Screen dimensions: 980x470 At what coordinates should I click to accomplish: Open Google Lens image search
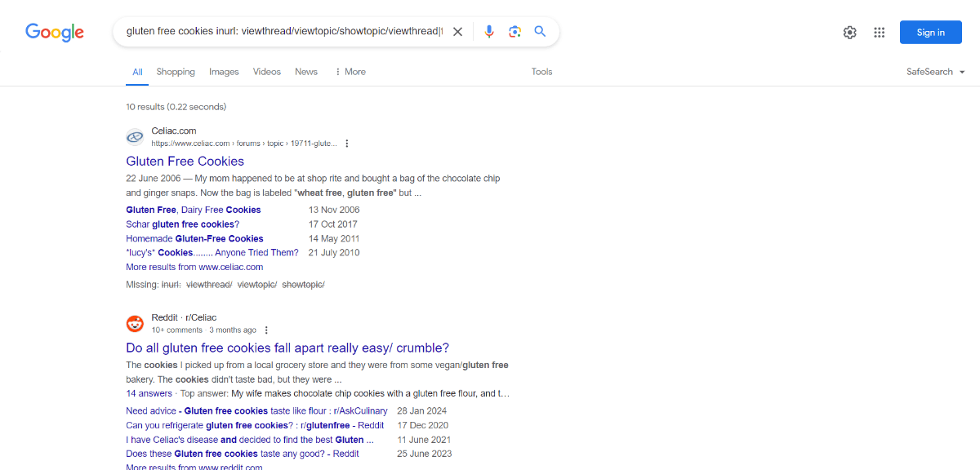514,32
